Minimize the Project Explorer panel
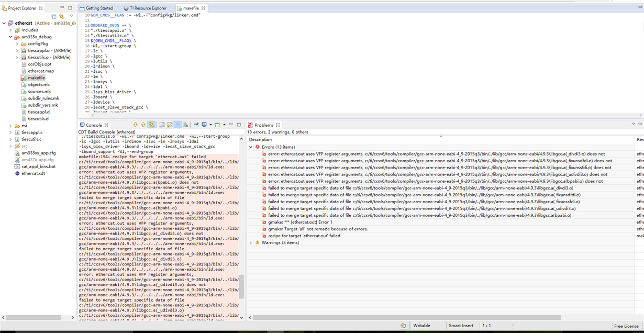644x333 pixels. (62, 8)
